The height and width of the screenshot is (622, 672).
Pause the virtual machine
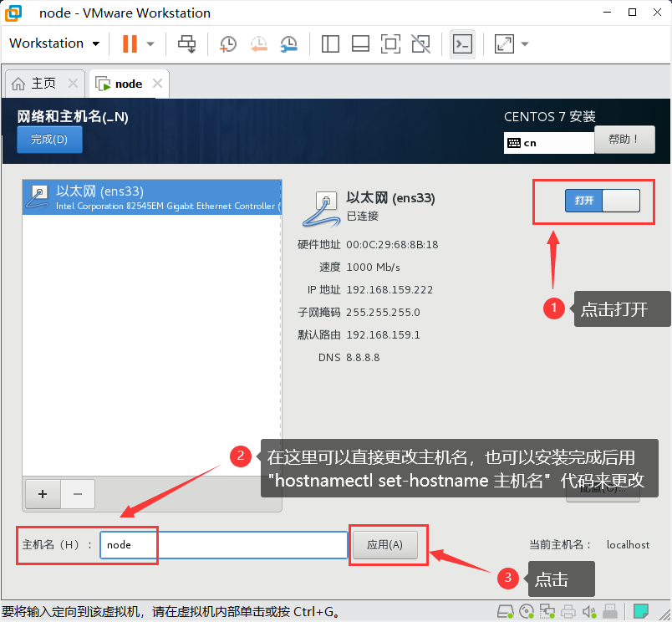pyautogui.click(x=130, y=43)
